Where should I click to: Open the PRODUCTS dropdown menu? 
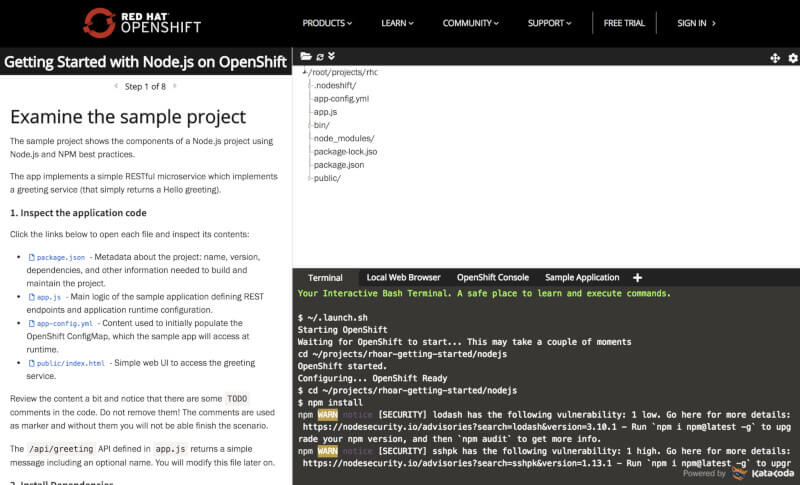pos(327,23)
